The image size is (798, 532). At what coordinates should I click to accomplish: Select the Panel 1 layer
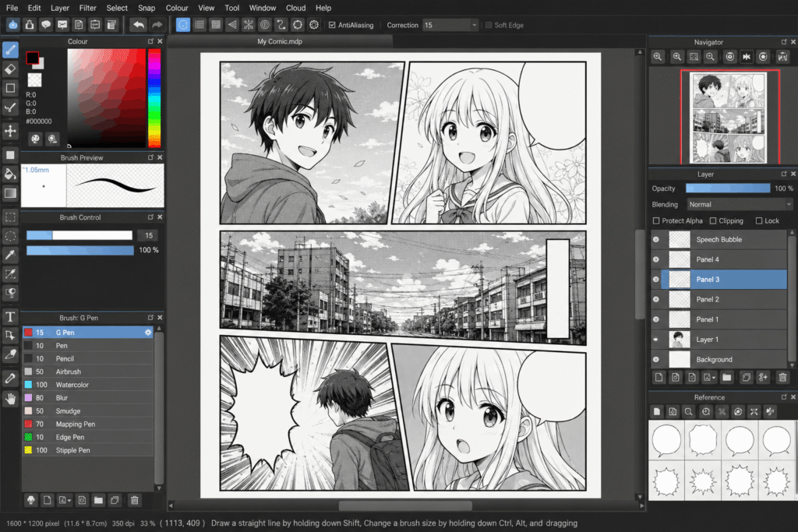[719, 319]
